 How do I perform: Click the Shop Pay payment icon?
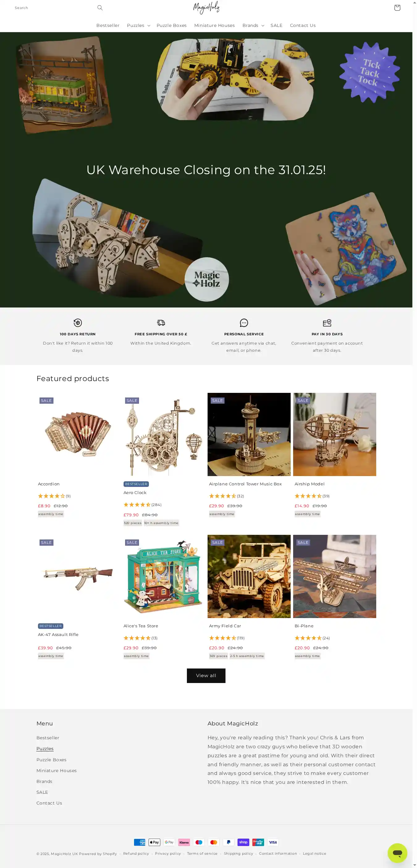point(243,842)
